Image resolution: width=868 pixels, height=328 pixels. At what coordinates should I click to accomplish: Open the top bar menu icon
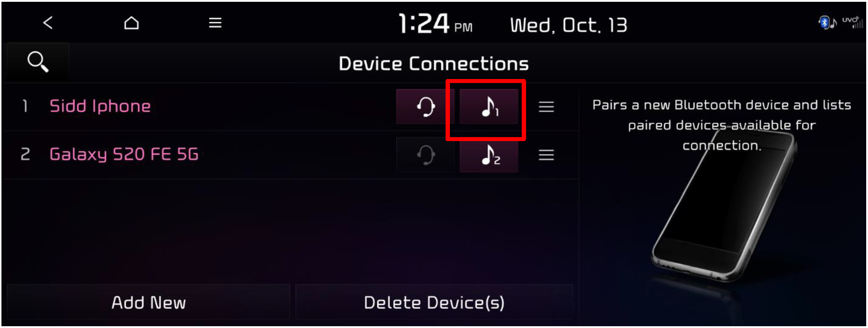tap(215, 23)
